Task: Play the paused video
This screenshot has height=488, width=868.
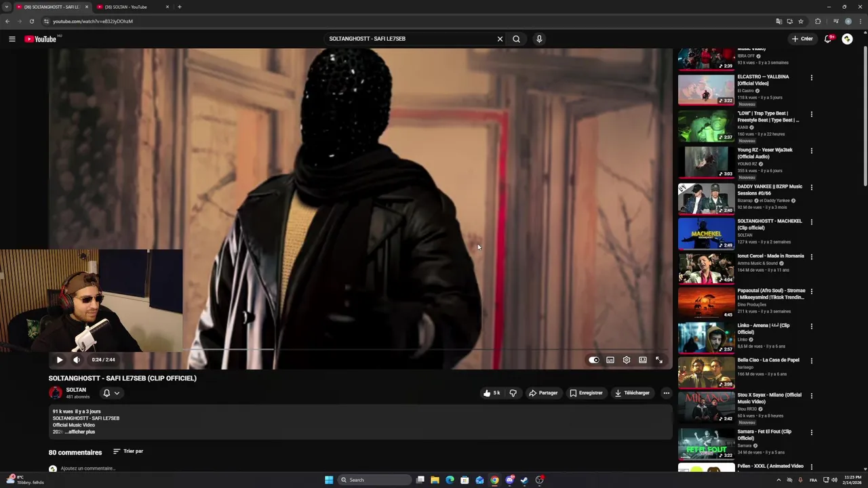Action: coord(60,360)
